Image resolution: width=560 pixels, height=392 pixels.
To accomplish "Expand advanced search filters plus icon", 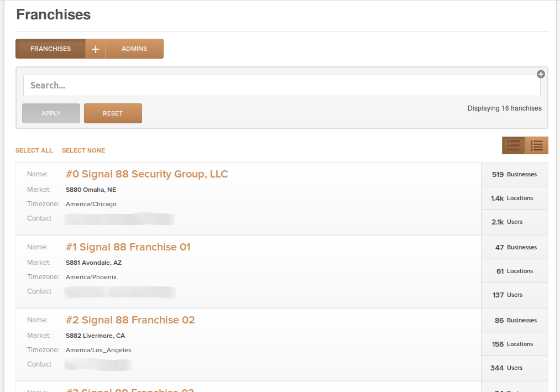I will pos(541,74).
